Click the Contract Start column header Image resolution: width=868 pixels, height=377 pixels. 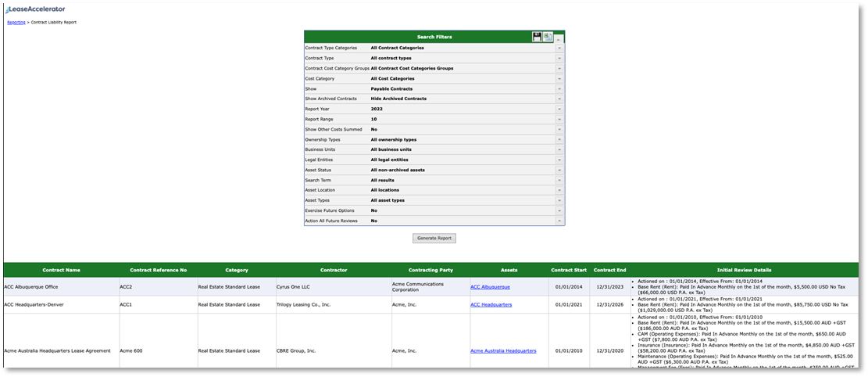pyautogui.click(x=569, y=270)
